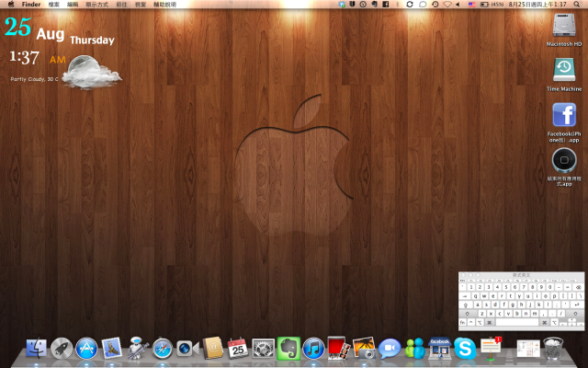The image size is (588, 368).
Task: Launch the App Store from the Dock
Action: coord(86,348)
